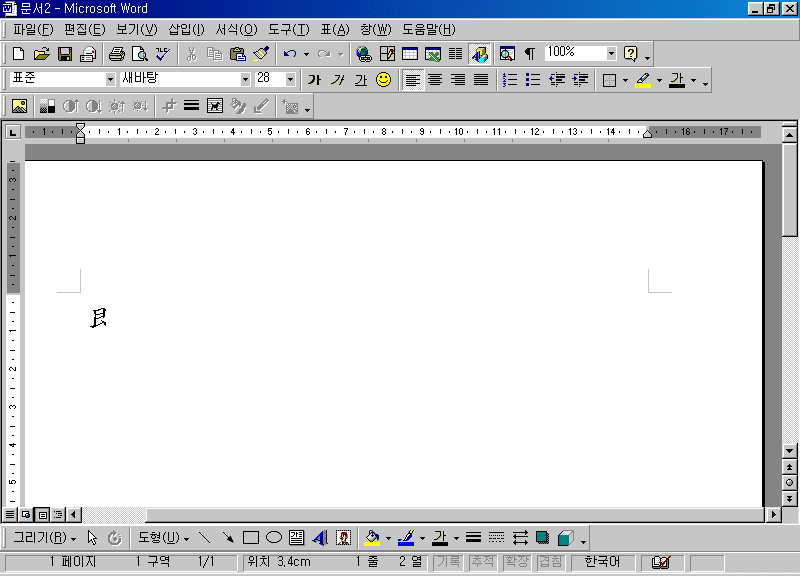This screenshot has width=800, height=576.
Task: Create a new blank document
Action: [x=18, y=54]
